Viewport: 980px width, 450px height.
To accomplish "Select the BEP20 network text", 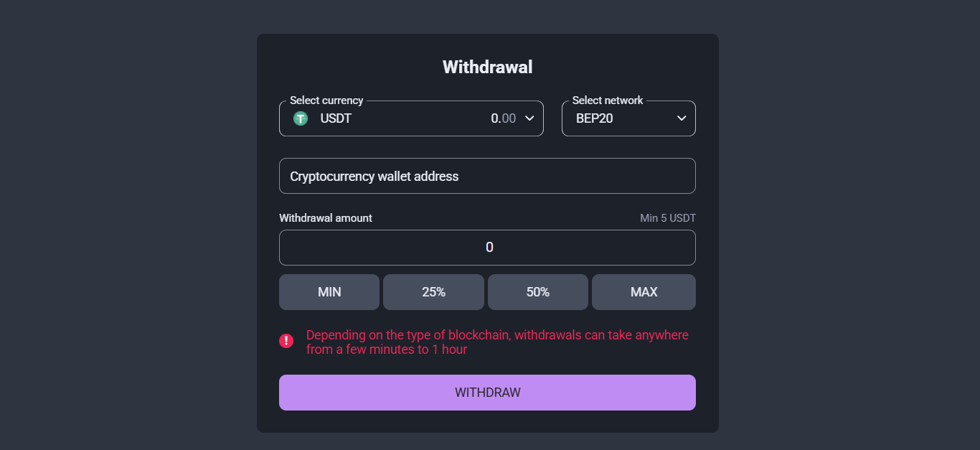I will click(594, 118).
